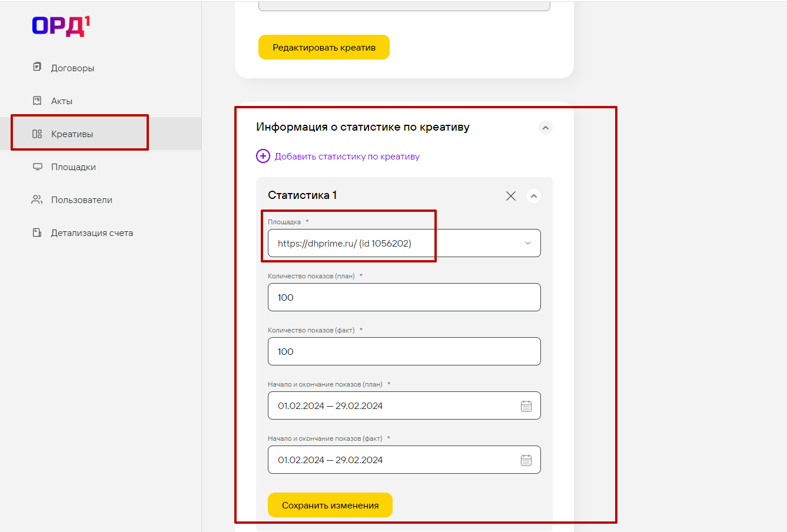The height and width of the screenshot is (532, 787).
Task: Click the Сохранить изменения button
Action: [330, 505]
